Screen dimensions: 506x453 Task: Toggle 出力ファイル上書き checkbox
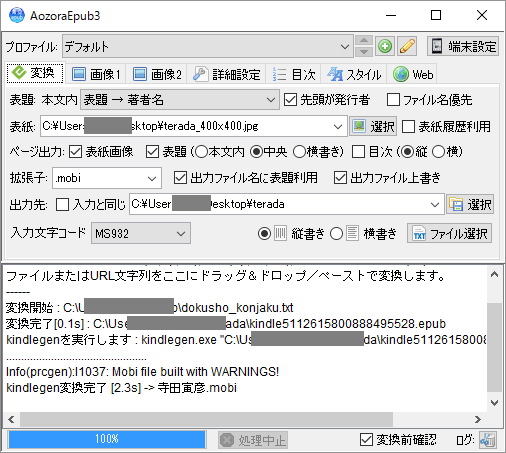tap(340, 178)
